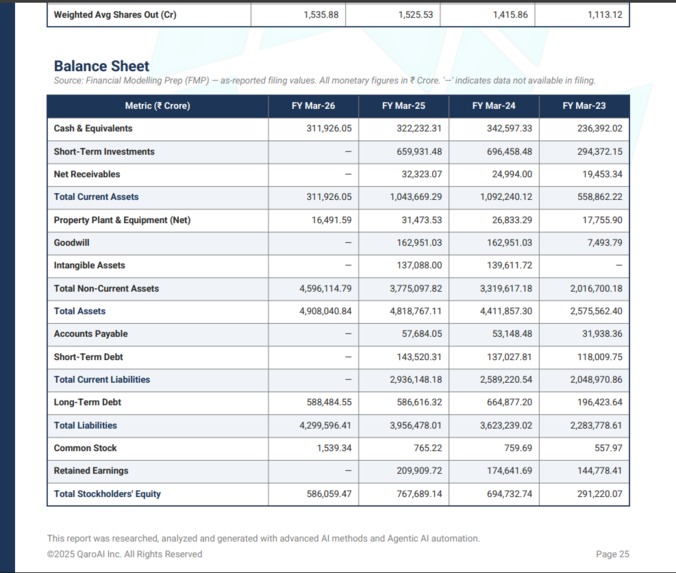
Task: Select 'Weighted Avg Shares Out (Cr)' label
Action: pyautogui.click(x=115, y=15)
